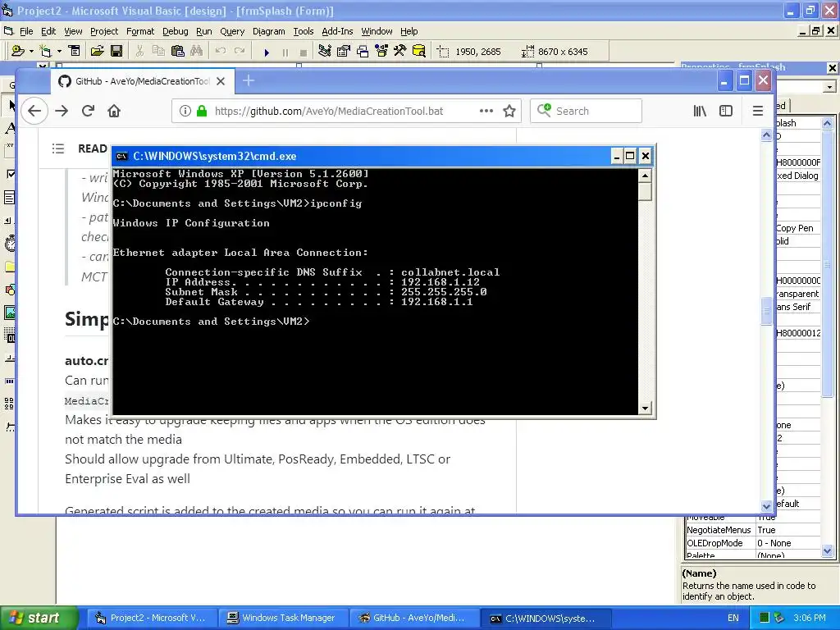Show site information via the info icon
This screenshot has width=840, height=630.
(185, 111)
